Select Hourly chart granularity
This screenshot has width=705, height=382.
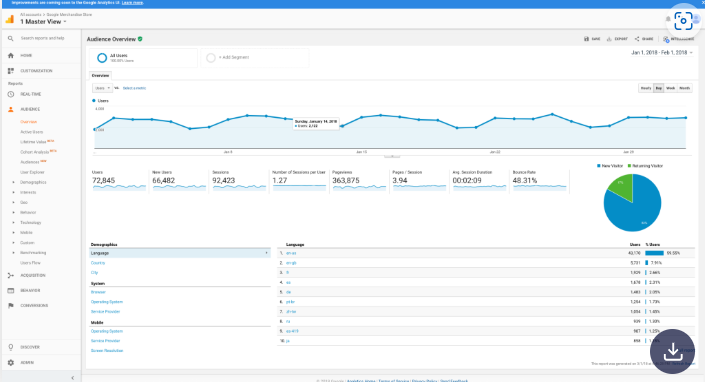[x=646, y=88]
